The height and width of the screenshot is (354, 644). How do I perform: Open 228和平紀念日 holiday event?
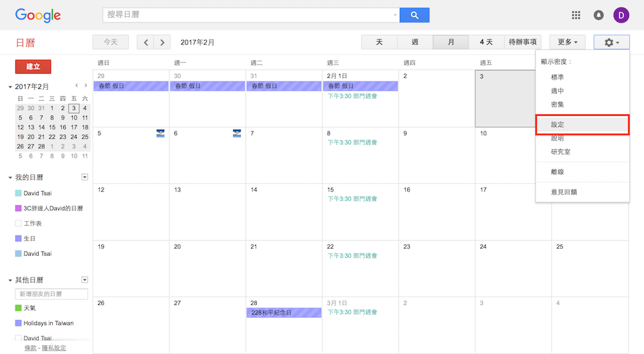click(x=284, y=313)
